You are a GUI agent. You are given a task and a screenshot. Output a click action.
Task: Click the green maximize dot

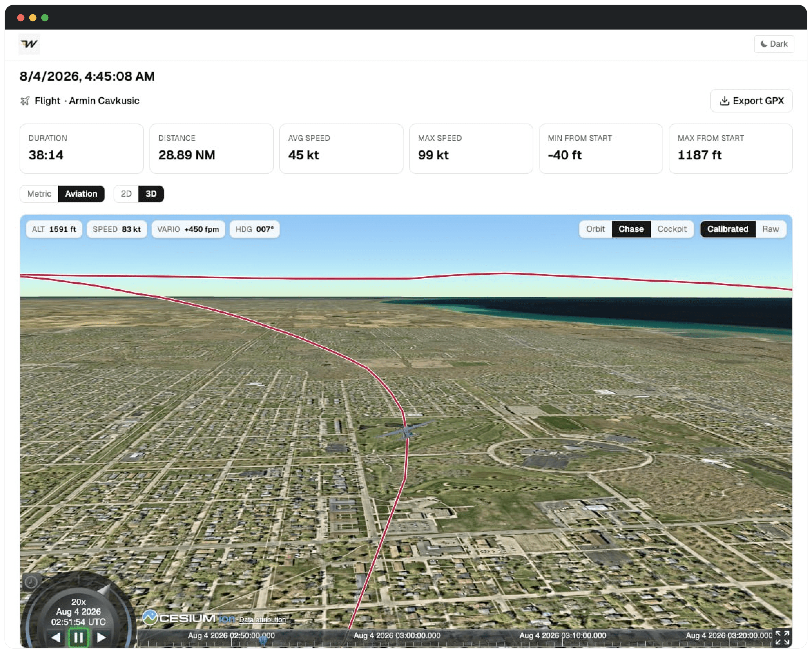coord(45,18)
